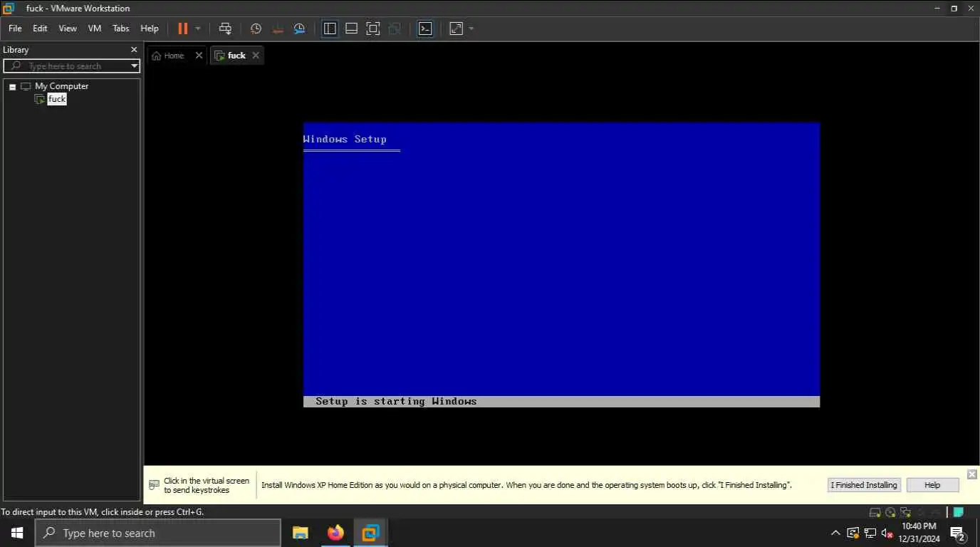Switch to Unity mode
The width and height of the screenshot is (980, 547).
pyautogui.click(x=395, y=28)
